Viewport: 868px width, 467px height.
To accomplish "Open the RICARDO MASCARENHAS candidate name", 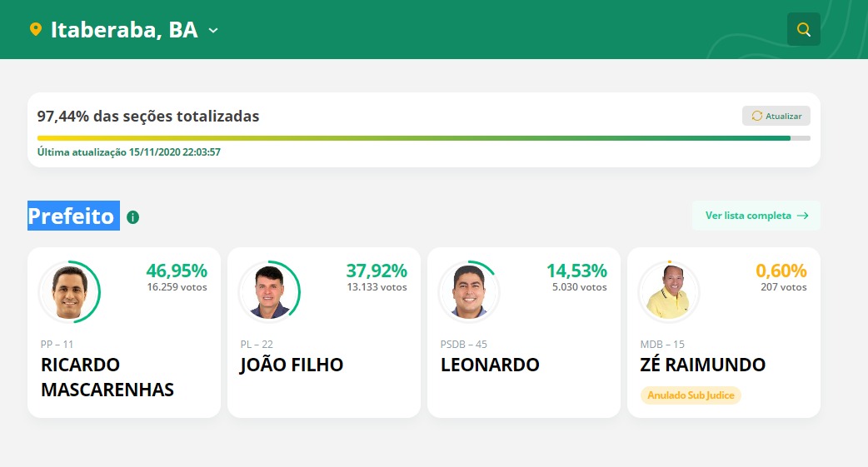I will (x=107, y=377).
